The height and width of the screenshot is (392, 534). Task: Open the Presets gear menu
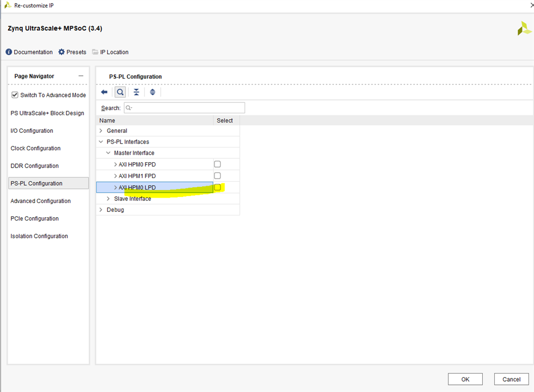62,52
